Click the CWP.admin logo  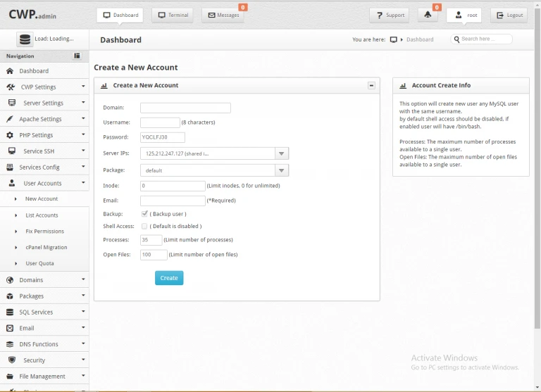(x=32, y=15)
